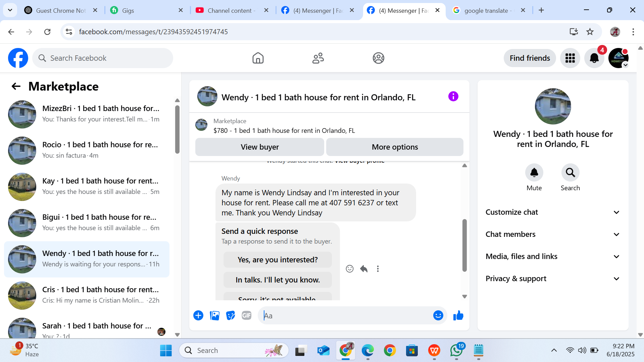Expand Customize chat section
Image resolution: width=644 pixels, height=362 pixels.
click(553, 212)
